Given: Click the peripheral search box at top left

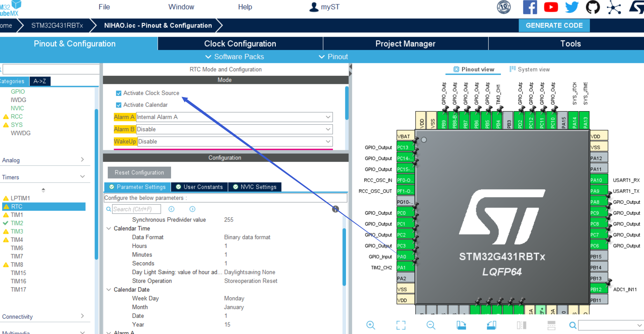Looking at the screenshot, I should click(51, 69).
